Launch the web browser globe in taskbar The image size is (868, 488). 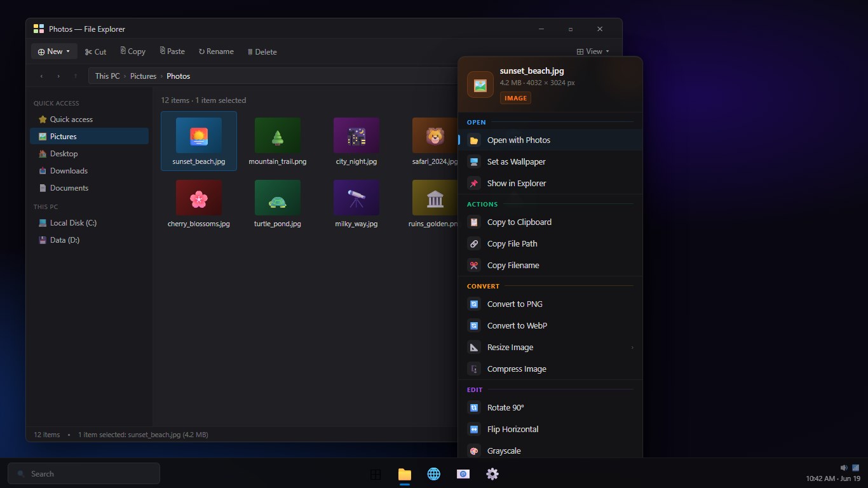pos(434,474)
